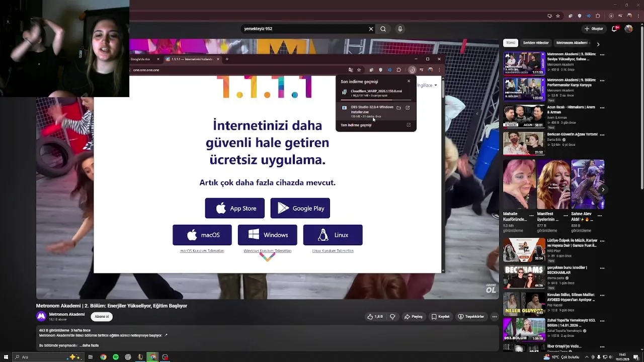This screenshot has width=644, height=362.
Task: Click the Windows download button
Action: click(x=267, y=235)
